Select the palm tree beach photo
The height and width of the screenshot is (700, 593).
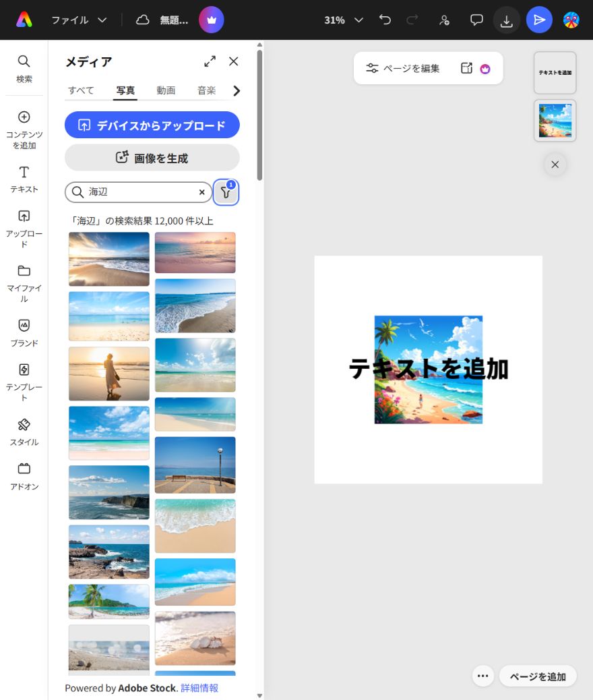[109, 602]
